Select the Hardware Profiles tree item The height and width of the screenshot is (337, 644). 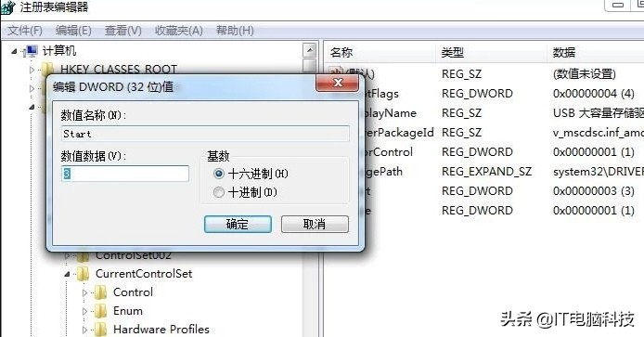pyautogui.click(x=161, y=330)
